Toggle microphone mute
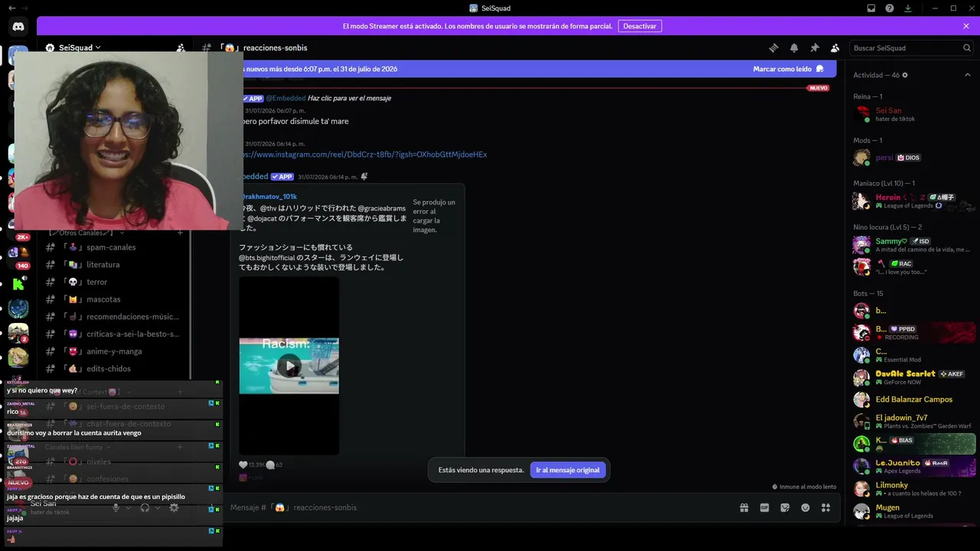Image resolution: width=980 pixels, height=551 pixels. point(116,507)
